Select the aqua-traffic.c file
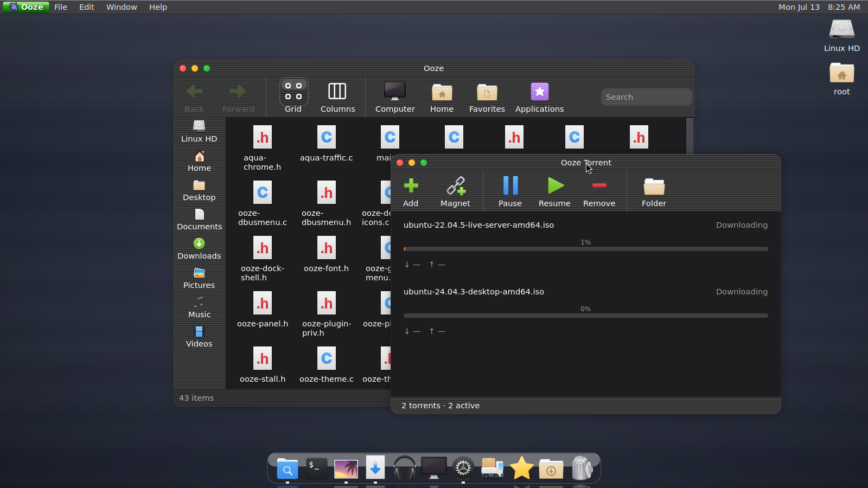The image size is (868, 488). (x=327, y=143)
